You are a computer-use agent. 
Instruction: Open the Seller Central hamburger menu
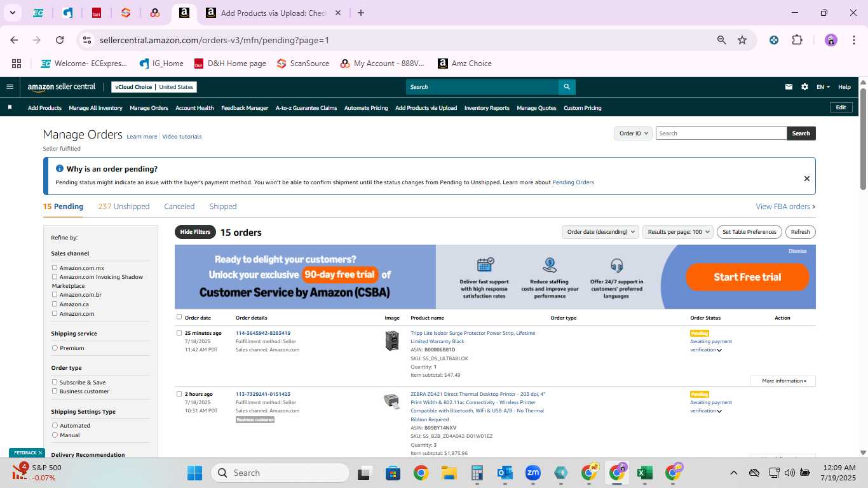click(x=10, y=87)
